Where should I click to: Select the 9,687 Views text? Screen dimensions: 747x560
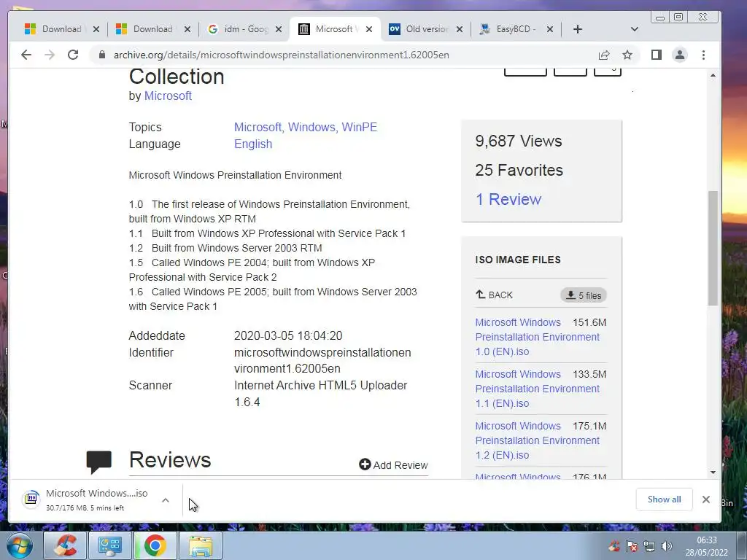click(519, 141)
